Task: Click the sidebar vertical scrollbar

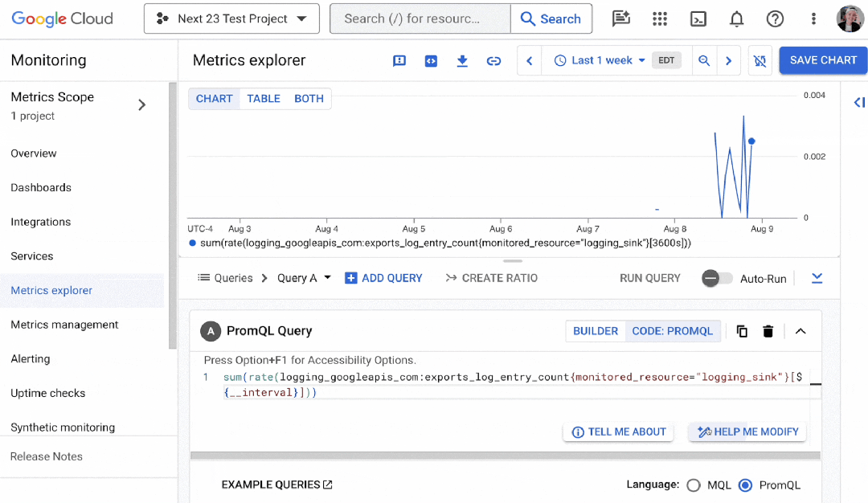Action: 173,216
